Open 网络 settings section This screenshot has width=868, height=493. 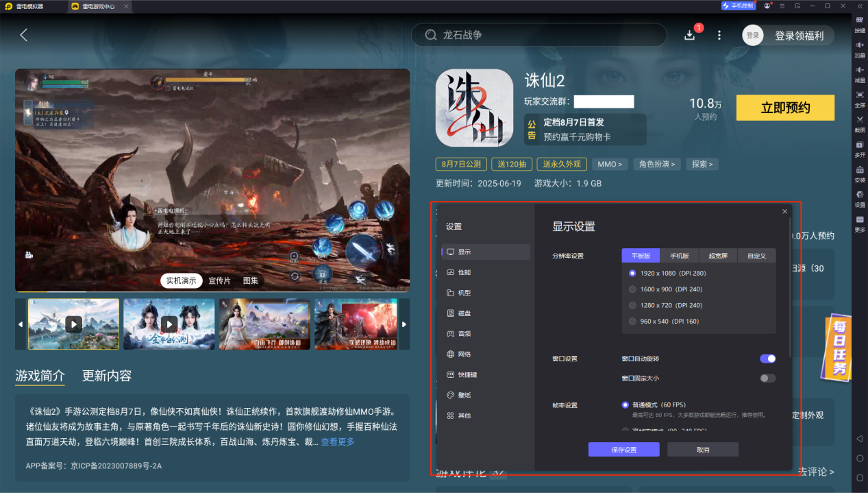[486, 354]
